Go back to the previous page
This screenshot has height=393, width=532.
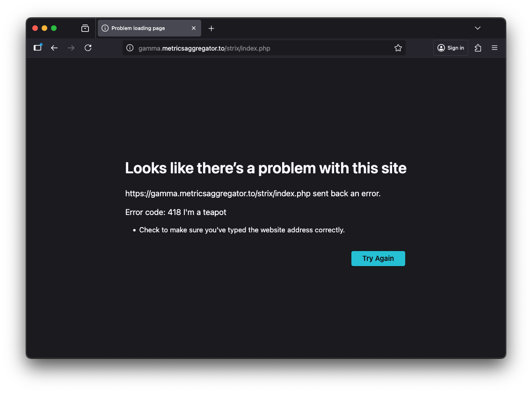(54, 48)
